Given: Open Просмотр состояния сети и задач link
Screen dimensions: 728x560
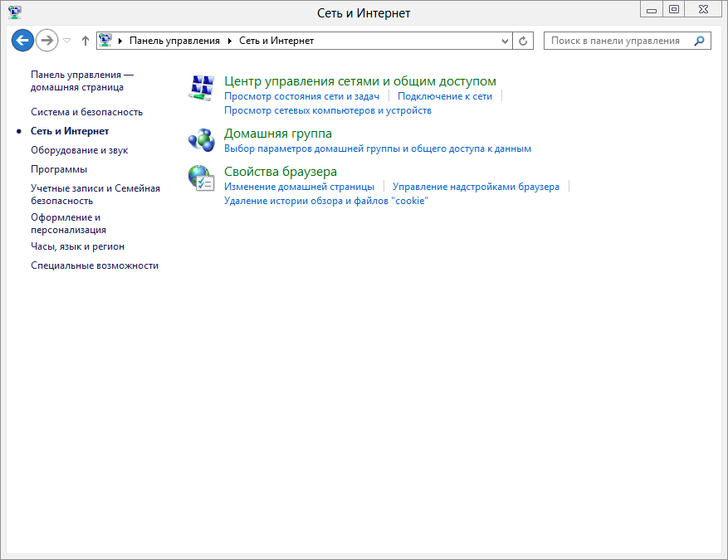Looking at the screenshot, I should click(301, 96).
